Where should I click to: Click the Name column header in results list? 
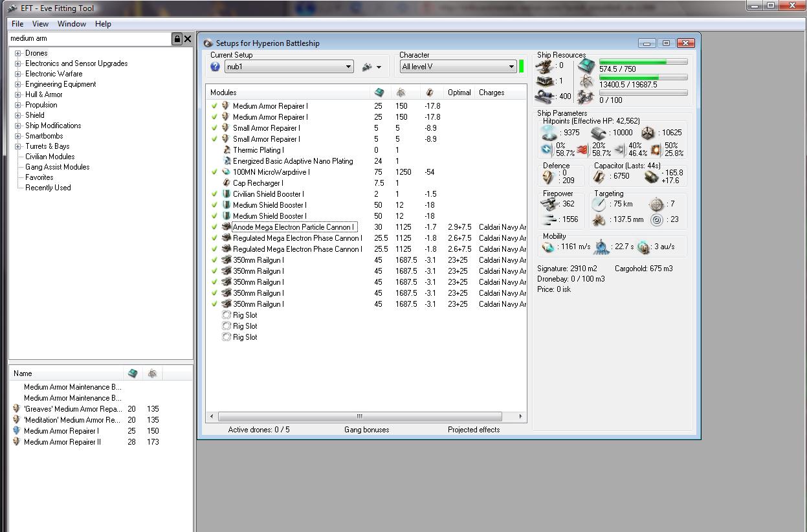(x=66, y=373)
